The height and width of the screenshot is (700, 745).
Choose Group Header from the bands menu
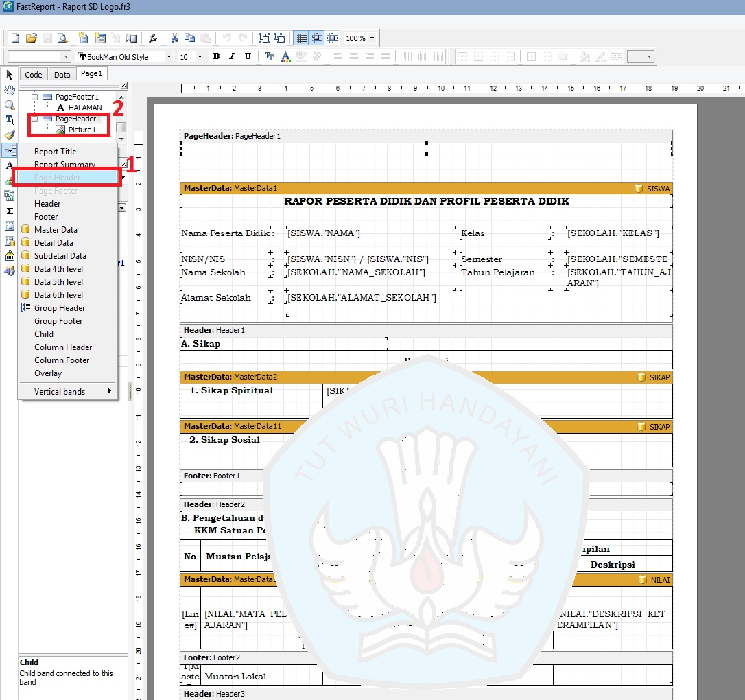(x=60, y=308)
